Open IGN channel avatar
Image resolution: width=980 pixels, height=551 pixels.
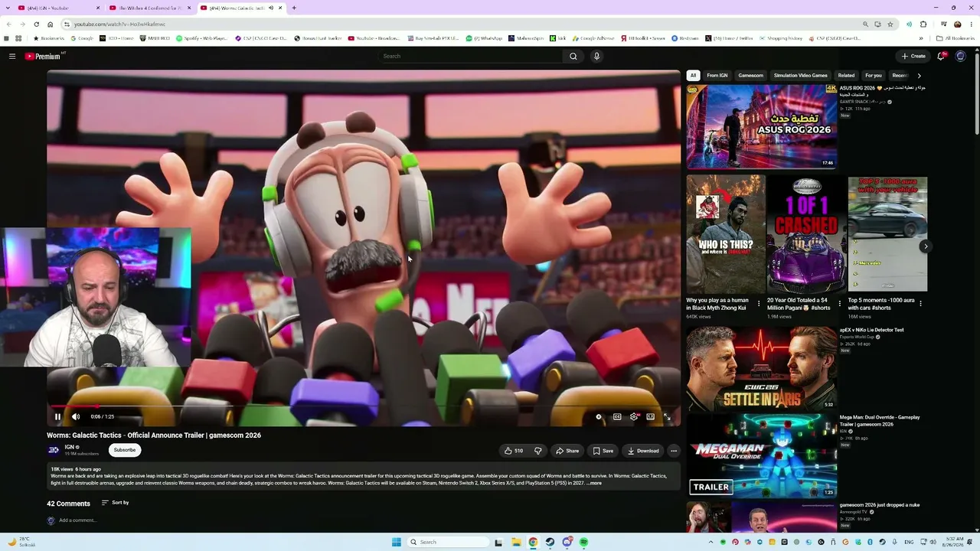[x=54, y=450]
